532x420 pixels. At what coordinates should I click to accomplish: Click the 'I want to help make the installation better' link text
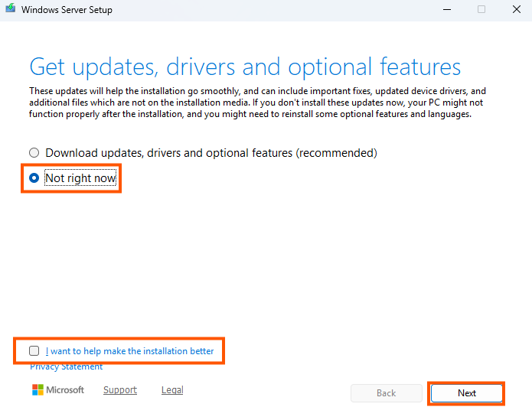pyautogui.click(x=129, y=351)
